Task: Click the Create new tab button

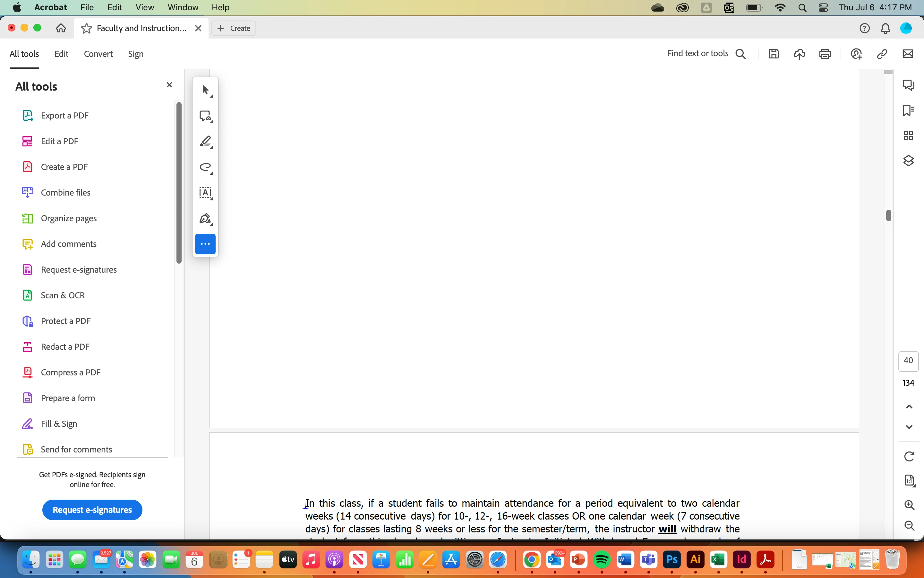Action: coord(233,28)
